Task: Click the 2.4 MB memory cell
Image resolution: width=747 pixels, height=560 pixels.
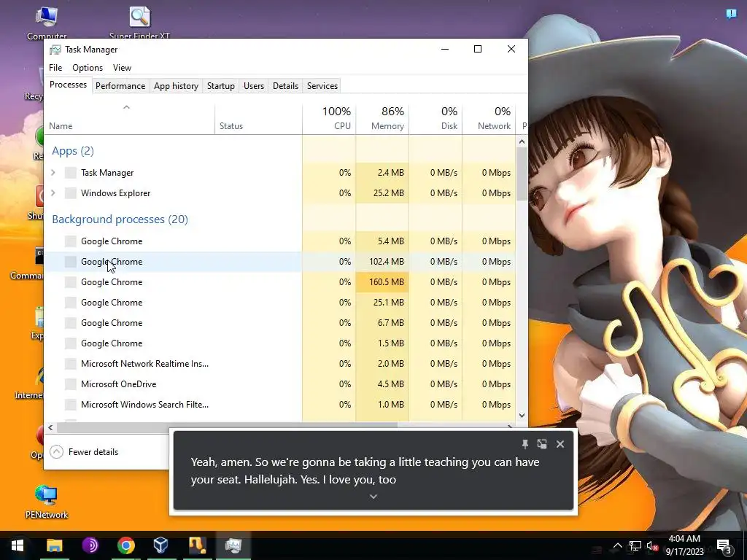Action: coord(382,172)
